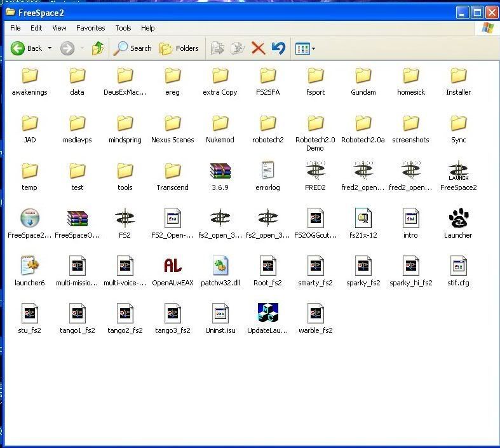
Task: Select the FreeSpace2 LAUNCH icon
Action: click(459, 177)
